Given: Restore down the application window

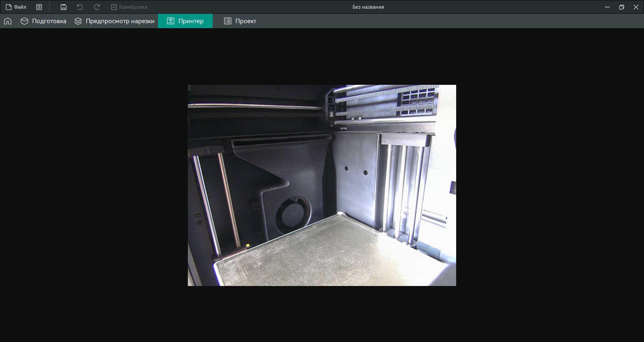Looking at the screenshot, I should coord(622,7).
